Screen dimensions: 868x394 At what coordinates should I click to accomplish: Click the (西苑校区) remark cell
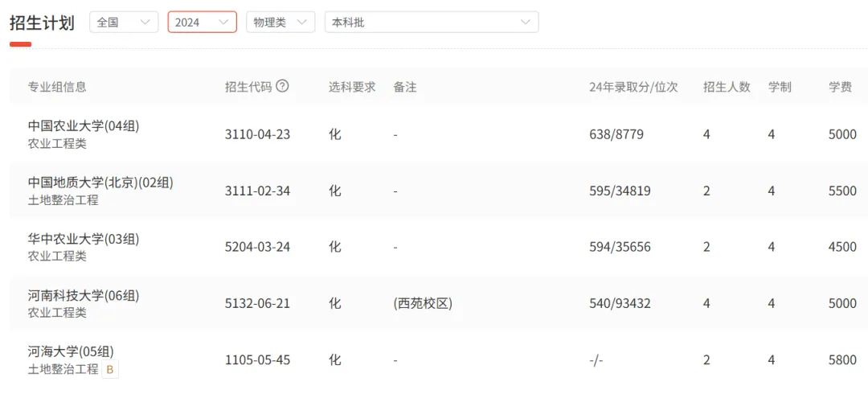[423, 304]
